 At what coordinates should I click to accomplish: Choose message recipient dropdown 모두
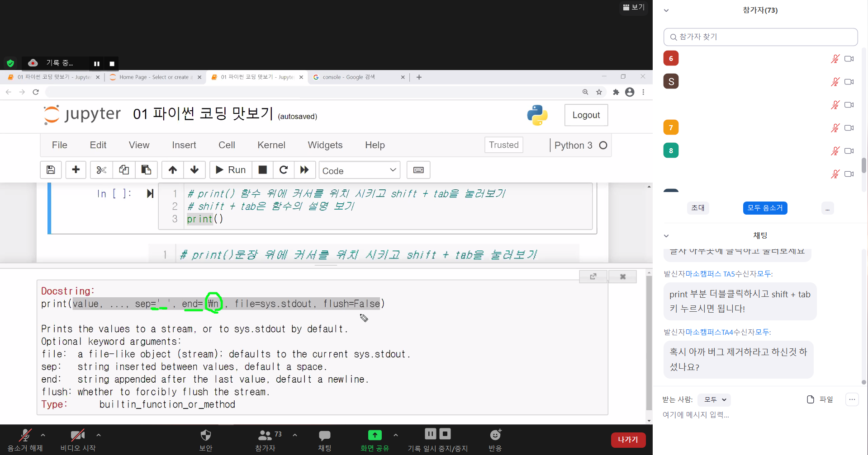[714, 399]
